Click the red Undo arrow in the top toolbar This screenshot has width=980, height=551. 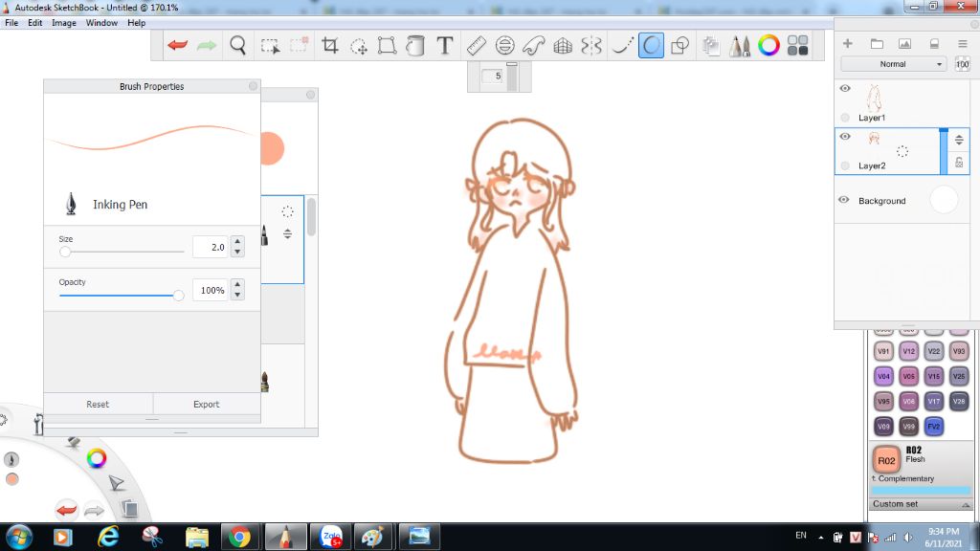[x=177, y=45]
